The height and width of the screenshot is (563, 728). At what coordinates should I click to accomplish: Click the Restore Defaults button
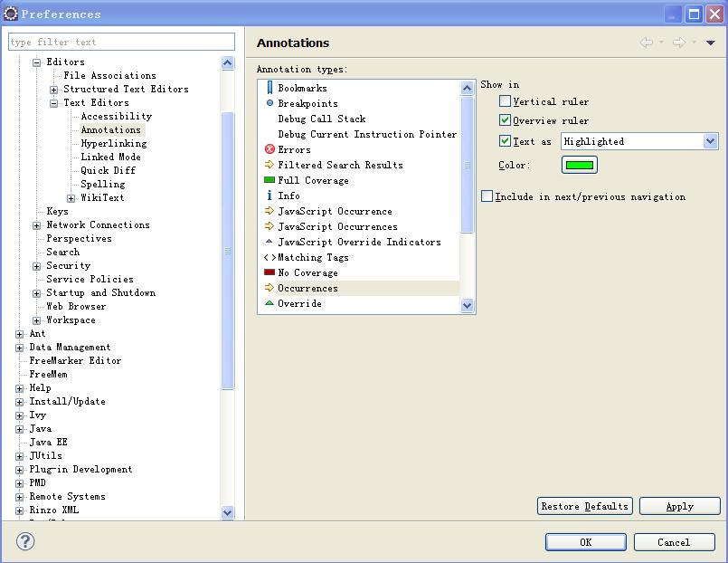click(x=584, y=506)
